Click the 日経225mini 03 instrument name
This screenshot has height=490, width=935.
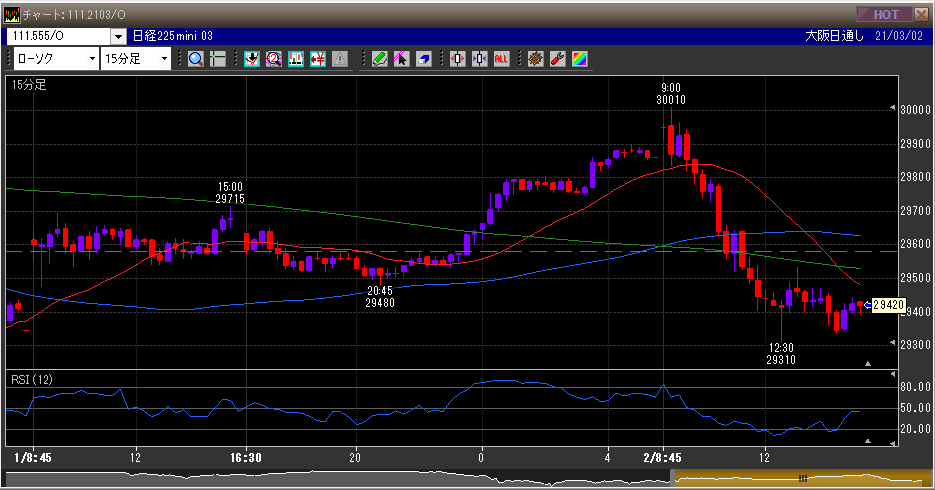point(172,36)
